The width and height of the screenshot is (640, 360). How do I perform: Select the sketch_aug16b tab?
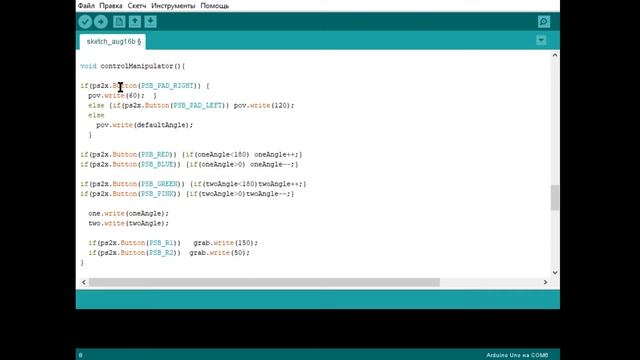click(x=113, y=42)
